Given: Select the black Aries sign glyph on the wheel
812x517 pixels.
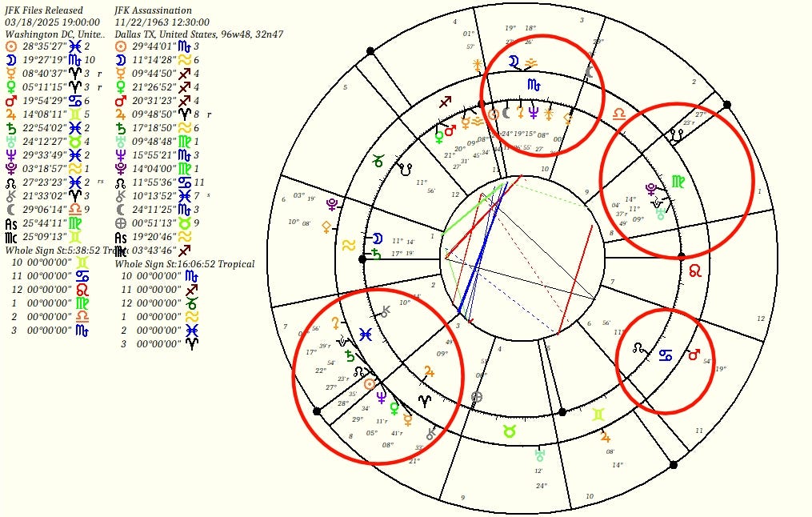Looking at the screenshot, I should tap(425, 400).
